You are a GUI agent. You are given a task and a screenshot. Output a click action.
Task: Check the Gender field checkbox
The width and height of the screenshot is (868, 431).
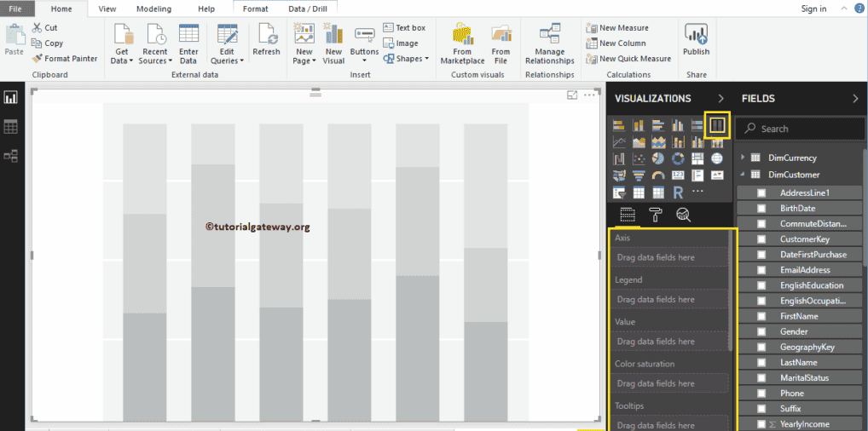(761, 331)
